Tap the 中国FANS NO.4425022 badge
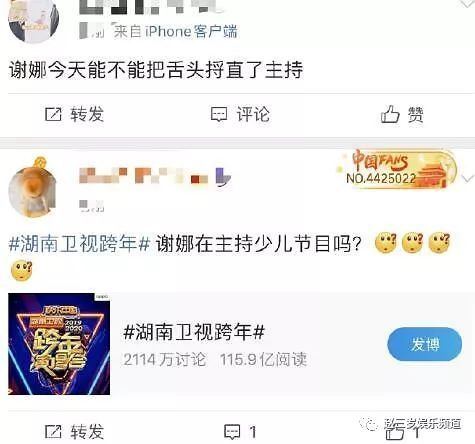 399,169
